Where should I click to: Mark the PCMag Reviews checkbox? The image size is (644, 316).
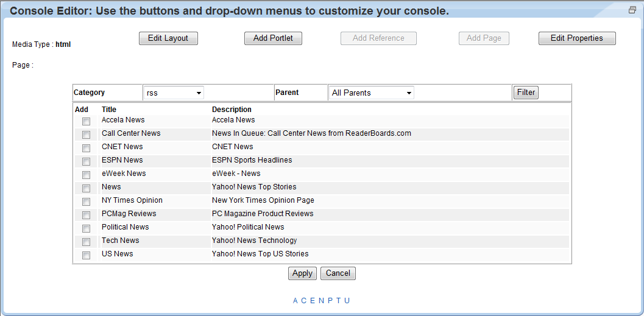point(86,215)
